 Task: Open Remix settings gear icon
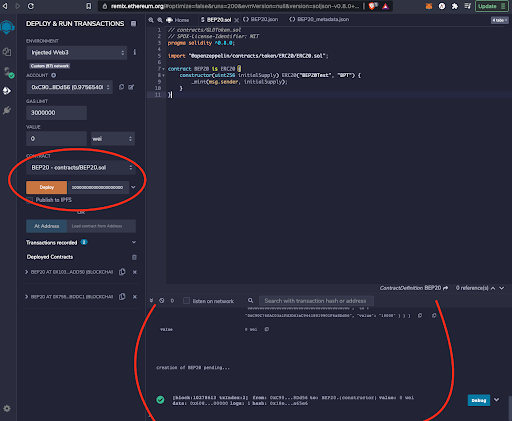pyautogui.click(x=7, y=408)
